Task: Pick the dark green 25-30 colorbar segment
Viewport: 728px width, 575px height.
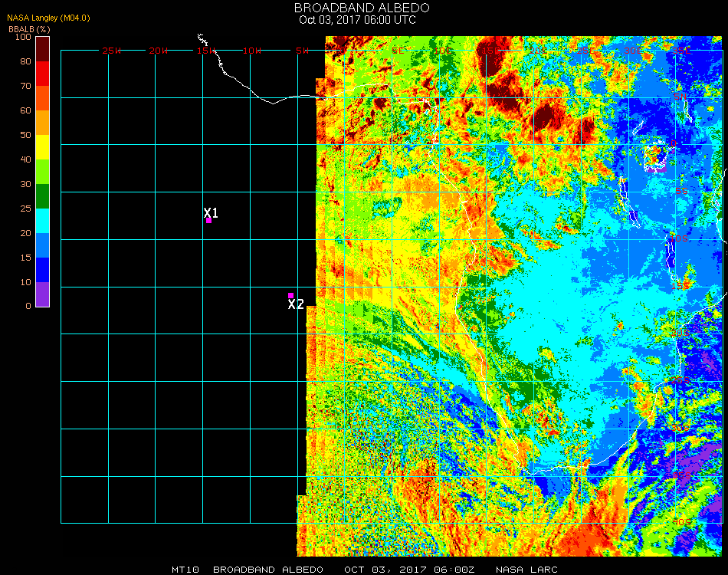Action: click(x=43, y=196)
